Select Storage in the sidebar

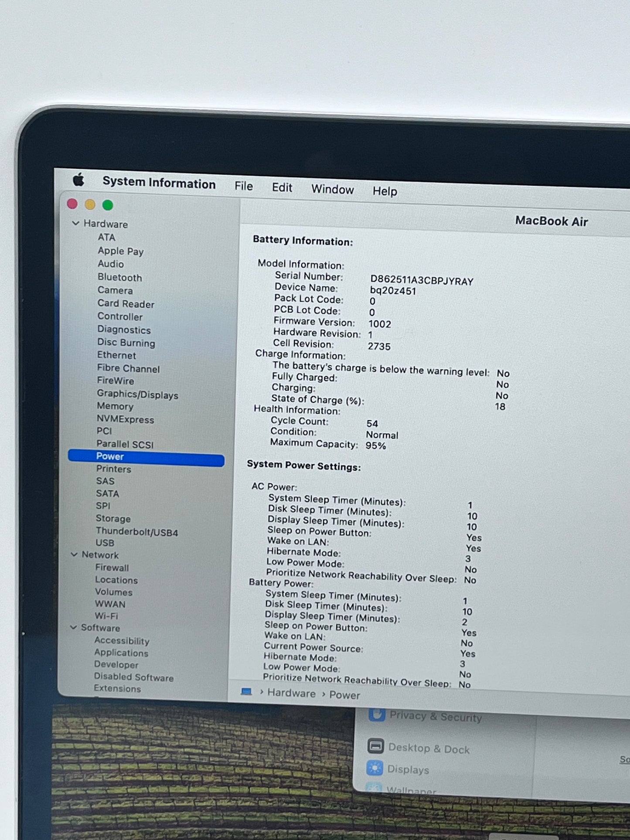[113, 518]
